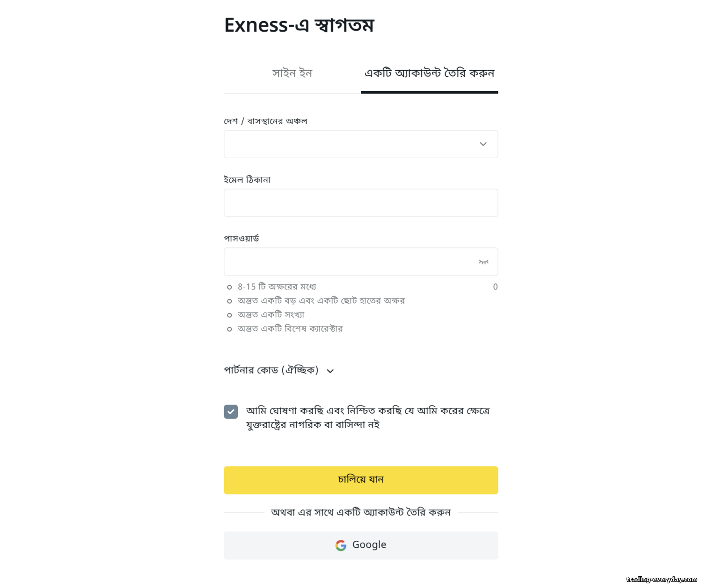
Task: Click the Google logo icon
Action: (x=341, y=545)
